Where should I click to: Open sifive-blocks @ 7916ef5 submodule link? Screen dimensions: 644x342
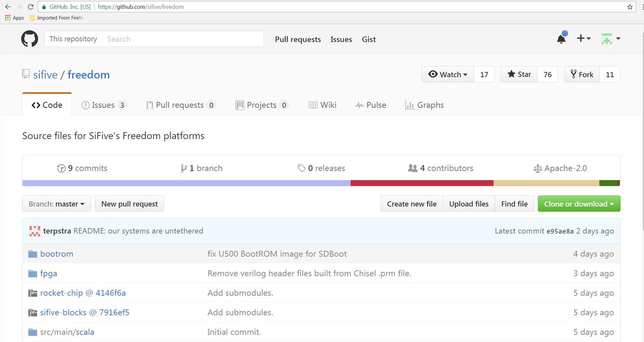(85, 312)
